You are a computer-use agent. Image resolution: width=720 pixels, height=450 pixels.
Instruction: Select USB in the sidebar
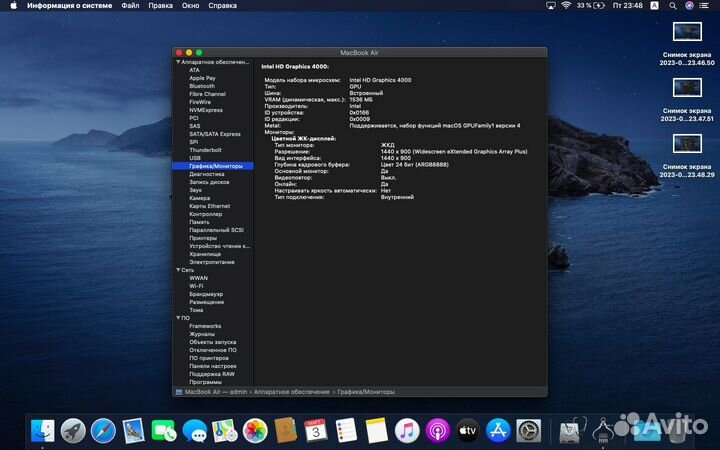pos(195,158)
